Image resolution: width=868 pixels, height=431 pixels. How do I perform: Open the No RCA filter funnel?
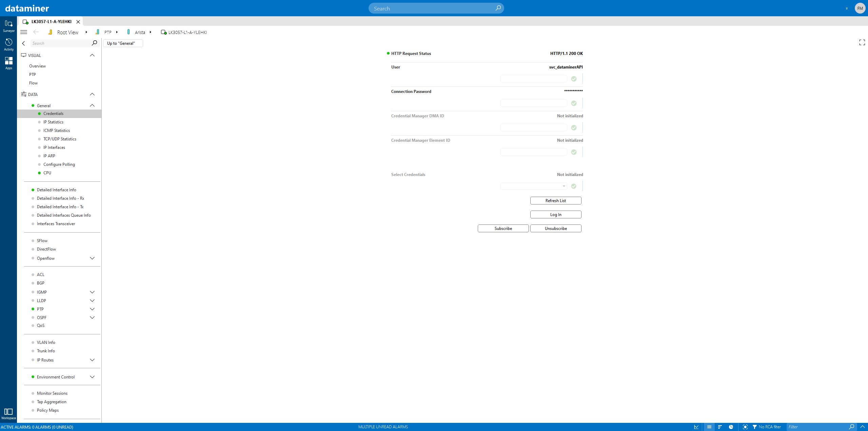point(755,427)
